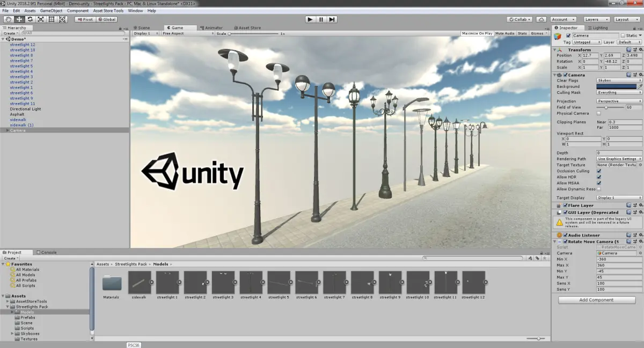Toggle Maximize On Play button
The width and height of the screenshot is (644, 348).
tap(477, 33)
